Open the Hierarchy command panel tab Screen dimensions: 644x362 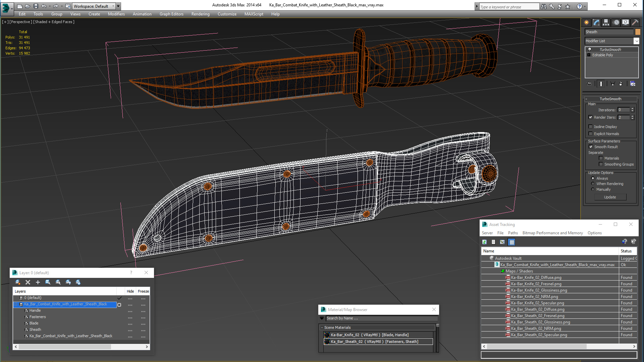[606, 22]
